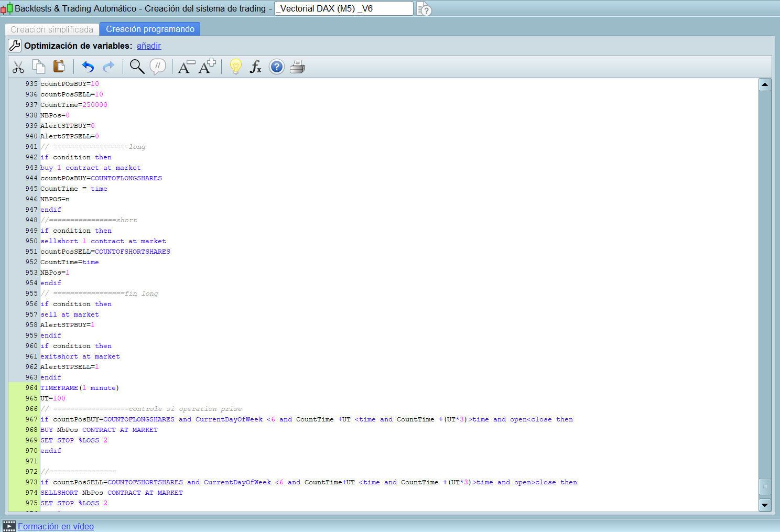This screenshot has height=532, width=780.
Task: Click 'if condition then' on line 942
Action: click(x=76, y=157)
